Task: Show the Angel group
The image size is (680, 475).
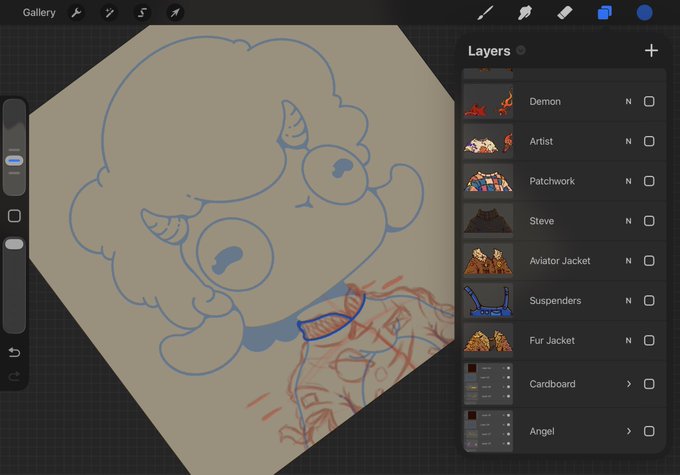Action: (x=649, y=431)
